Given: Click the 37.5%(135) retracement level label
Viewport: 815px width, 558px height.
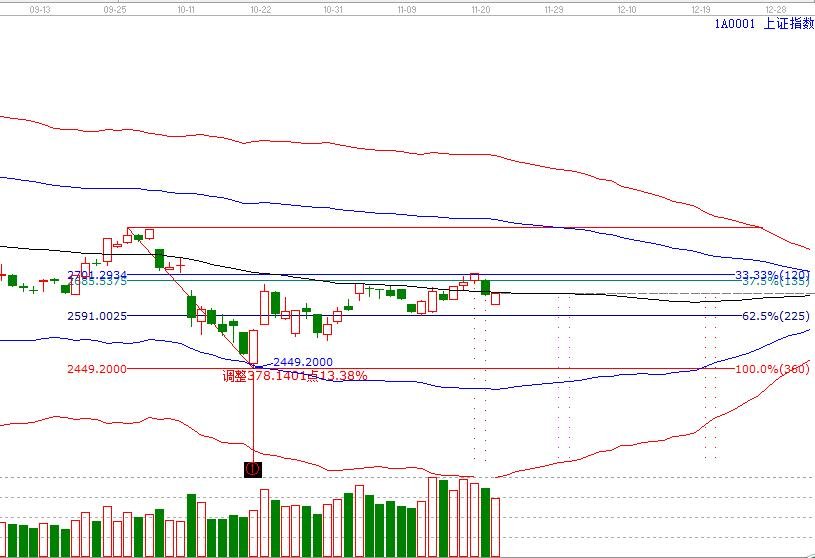Looking at the screenshot, I should (775, 283).
